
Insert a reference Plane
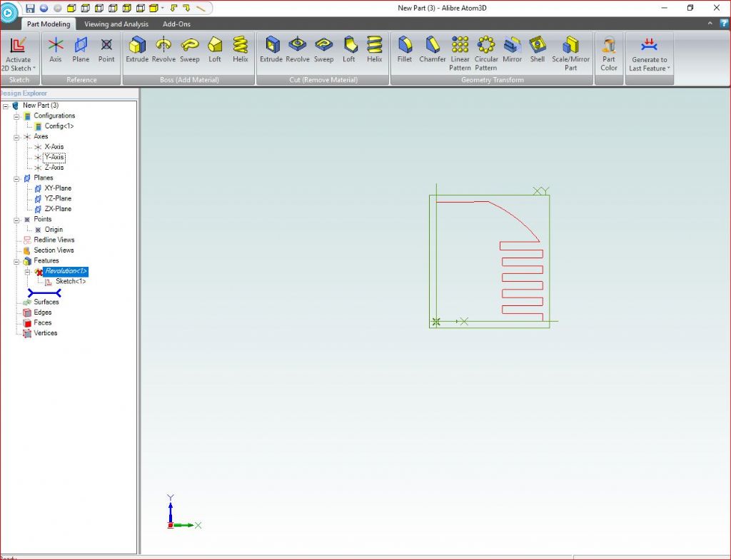pos(81,49)
